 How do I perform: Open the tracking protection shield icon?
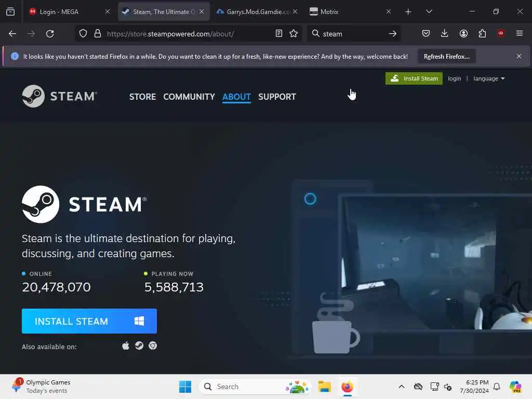point(83,34)
